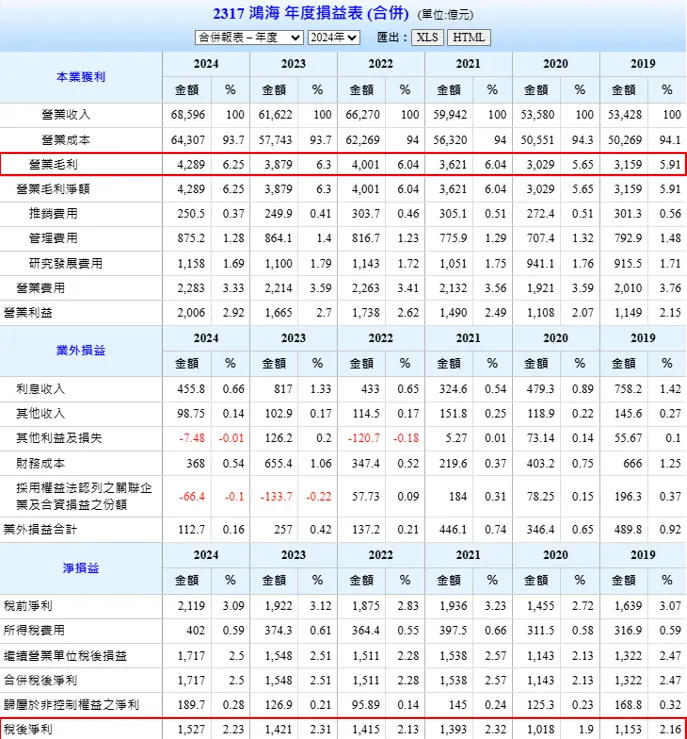
Task: Click 2022 finance cost 347.4
Action: pyautogui.click(x=366, y=463)
